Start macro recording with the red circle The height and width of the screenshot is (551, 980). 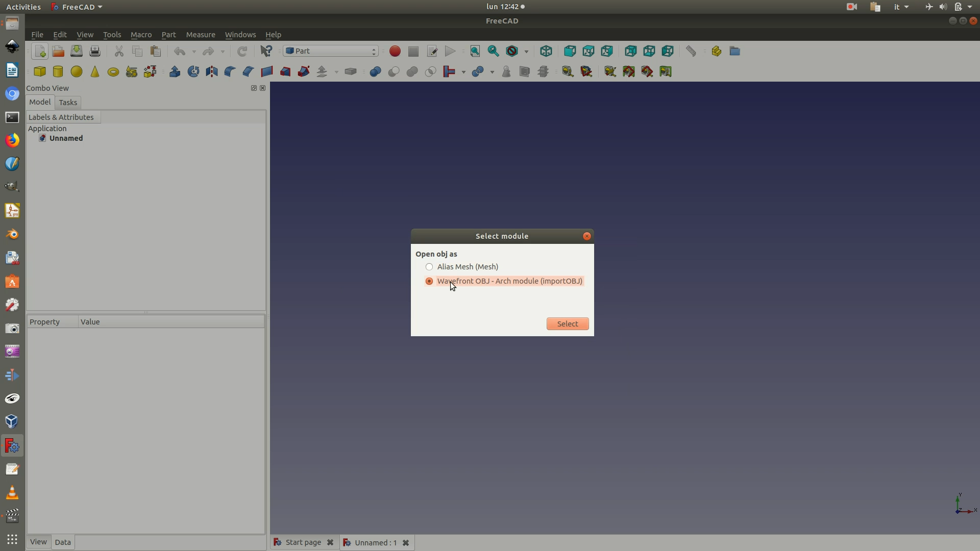(x=395, y=51)
